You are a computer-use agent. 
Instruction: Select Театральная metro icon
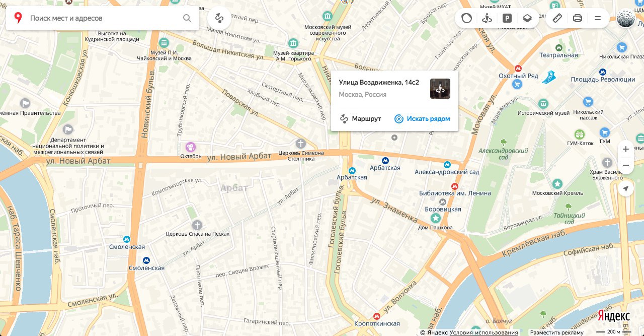click(558, 47)
